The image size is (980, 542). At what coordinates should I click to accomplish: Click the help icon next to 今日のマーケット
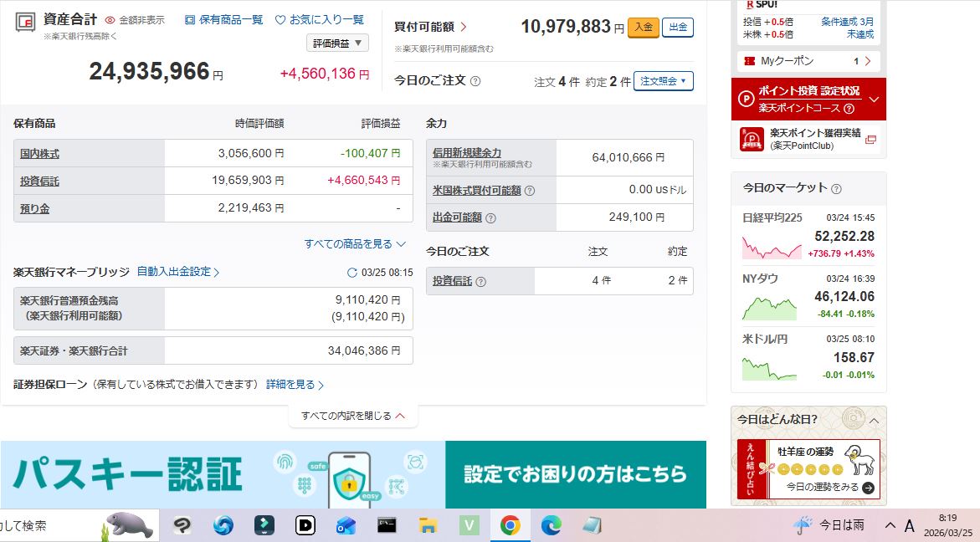pyautogui.click(x=836, y=189)
